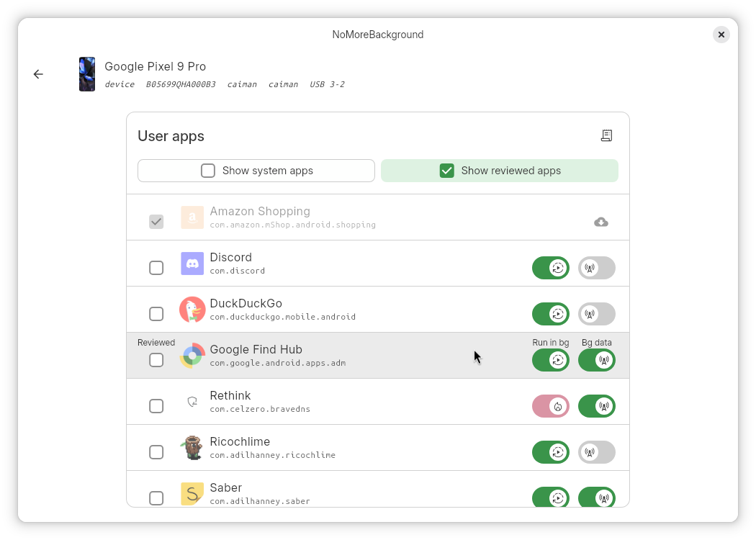Click the Google Find Hub app icon
Screen dimensions: 756x540
[x=192, y=356]
